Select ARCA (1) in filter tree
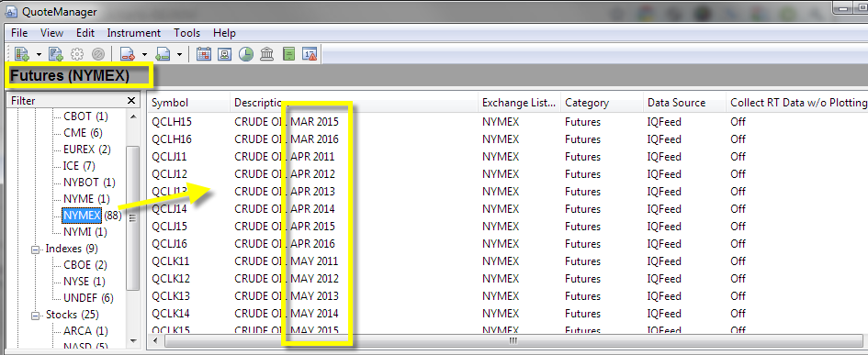The width and height of the screenshot is (868, 355). coord(85,330)
